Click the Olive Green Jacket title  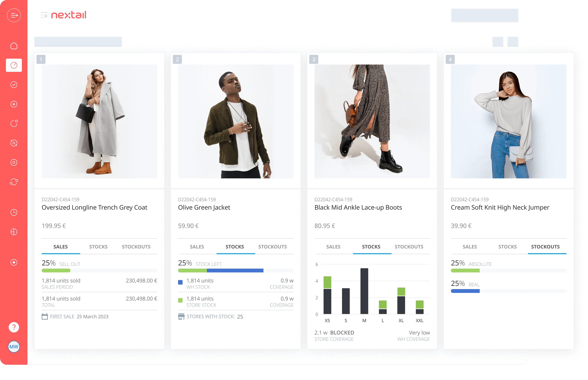tap(204, 208)
